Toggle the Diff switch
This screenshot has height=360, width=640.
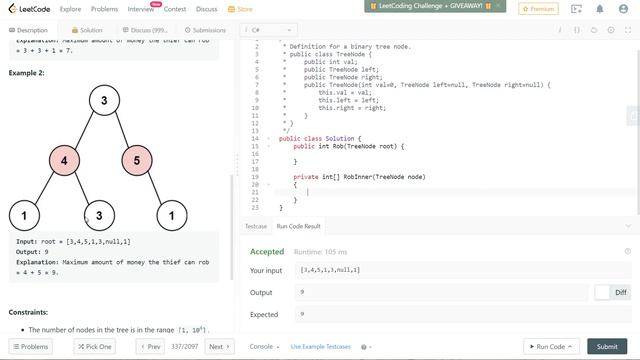(x=612, y=292)
